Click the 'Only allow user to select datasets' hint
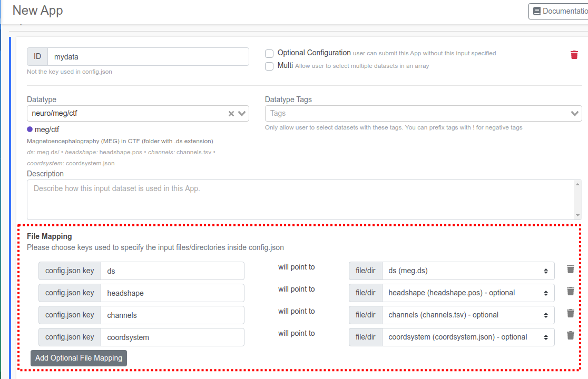 tap(394, 128)
